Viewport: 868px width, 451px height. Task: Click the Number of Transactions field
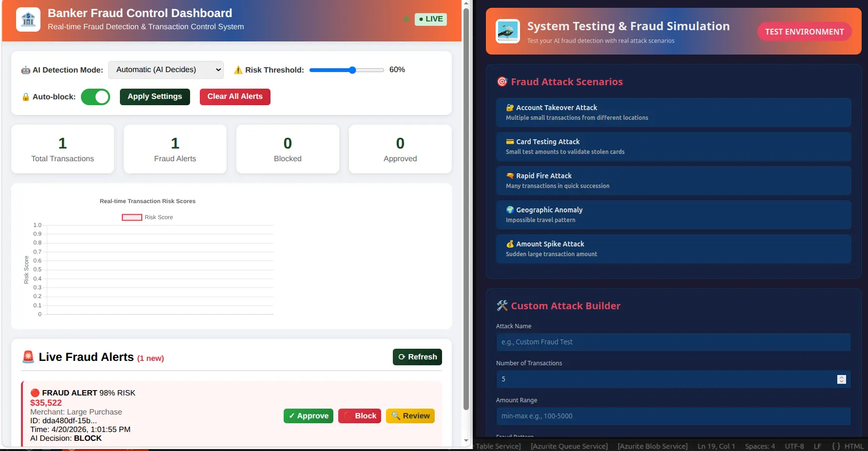[674, 379]
